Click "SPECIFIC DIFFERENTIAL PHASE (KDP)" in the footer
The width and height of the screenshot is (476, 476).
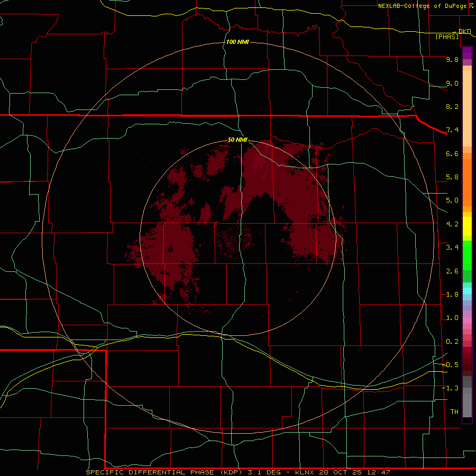(164, 472)
